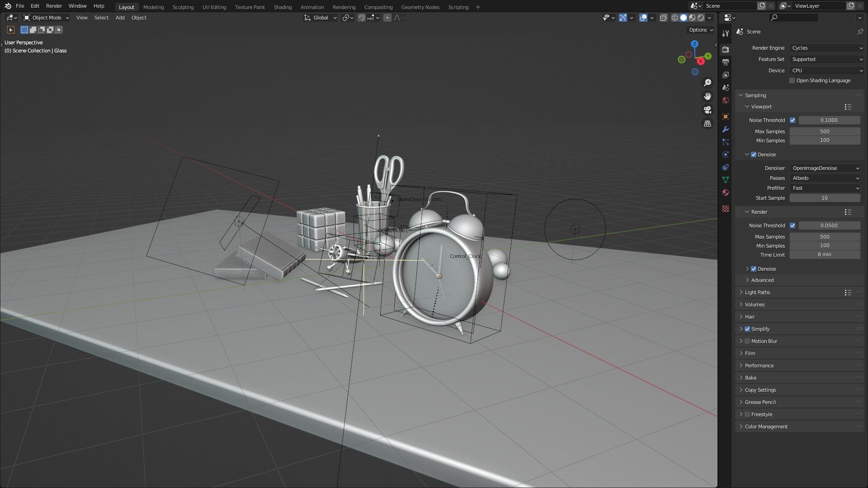Screen dimensions: 868x488
Task: Open the Output properties printer icon
Action: click(726, 62)
